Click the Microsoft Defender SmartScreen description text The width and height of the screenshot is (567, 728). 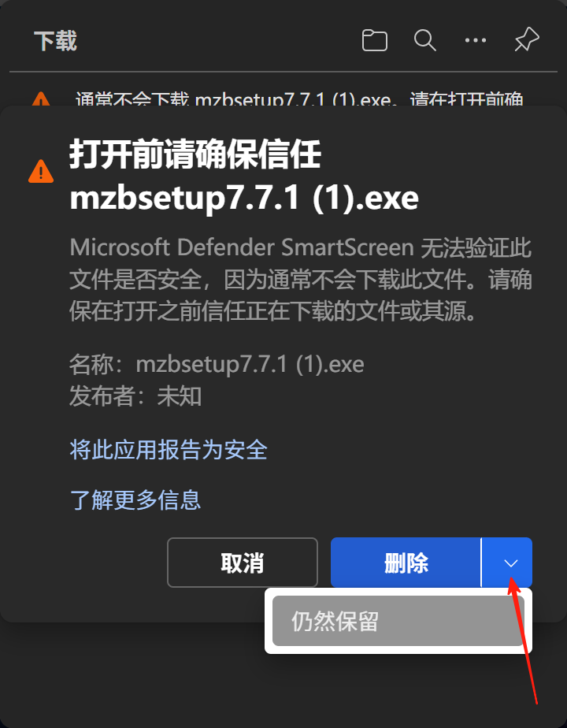(301, 279)
